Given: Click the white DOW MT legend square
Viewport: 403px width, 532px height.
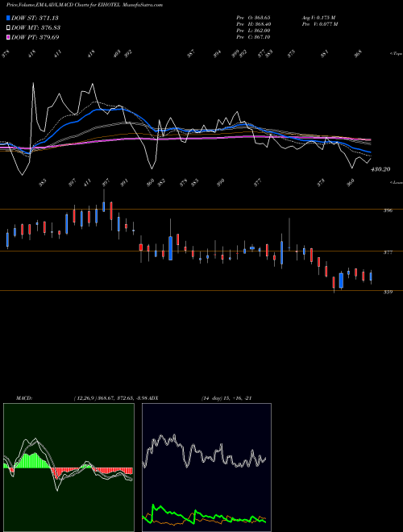Looking at the screenshot, I should click(x=8, y=27).
